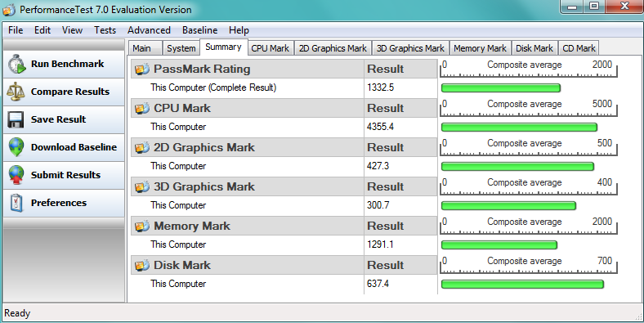Switch to the 3D Graphics Mark tab
Screen dimensions: 644x323
pyautogui.click(x=410, y=48)
